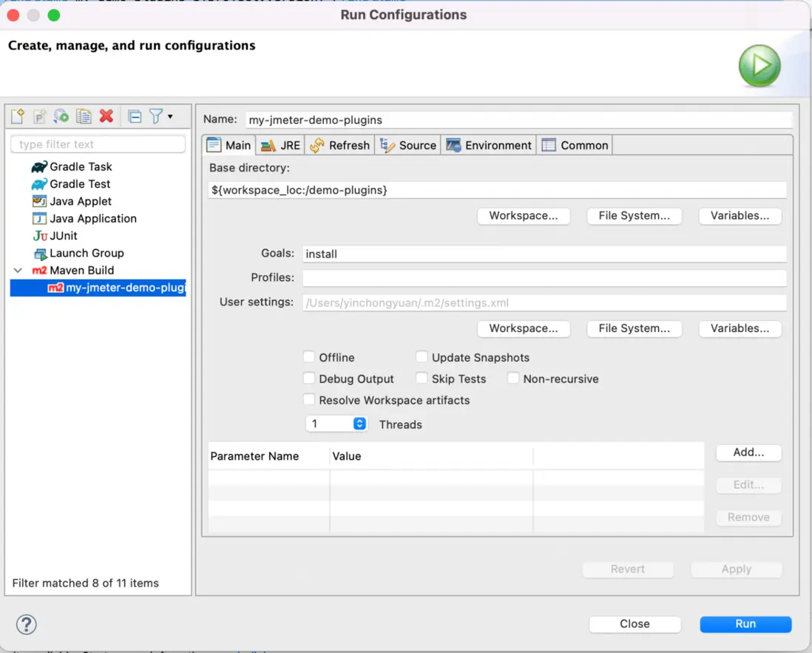The image size is (812, 653).
Task: Click the export launch configuration icon
Action: click(61, 116)
